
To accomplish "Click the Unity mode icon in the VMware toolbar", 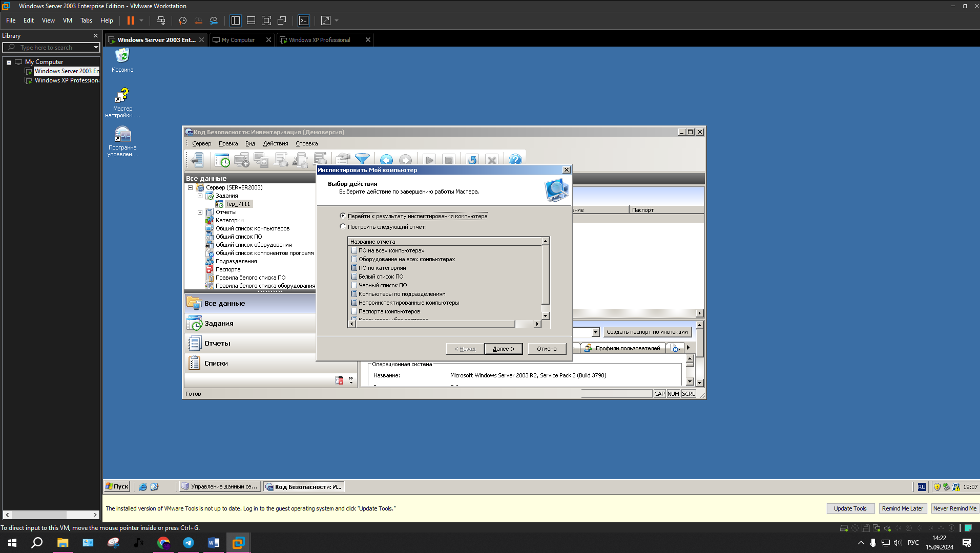I will click(x=282, y=20).
